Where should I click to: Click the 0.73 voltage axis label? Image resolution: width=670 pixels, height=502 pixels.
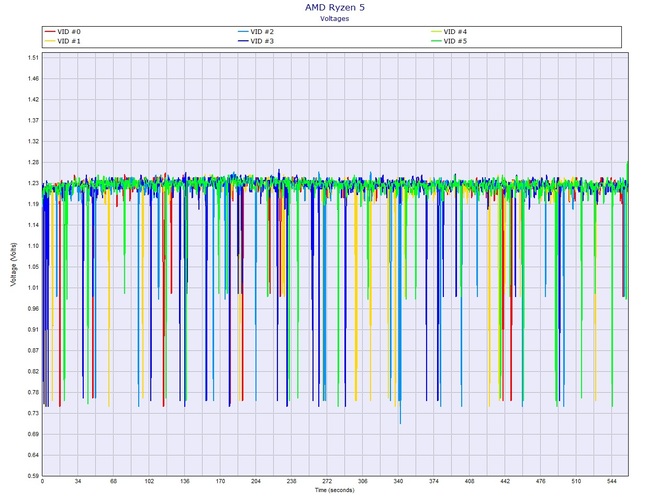(x=34, y=414)
